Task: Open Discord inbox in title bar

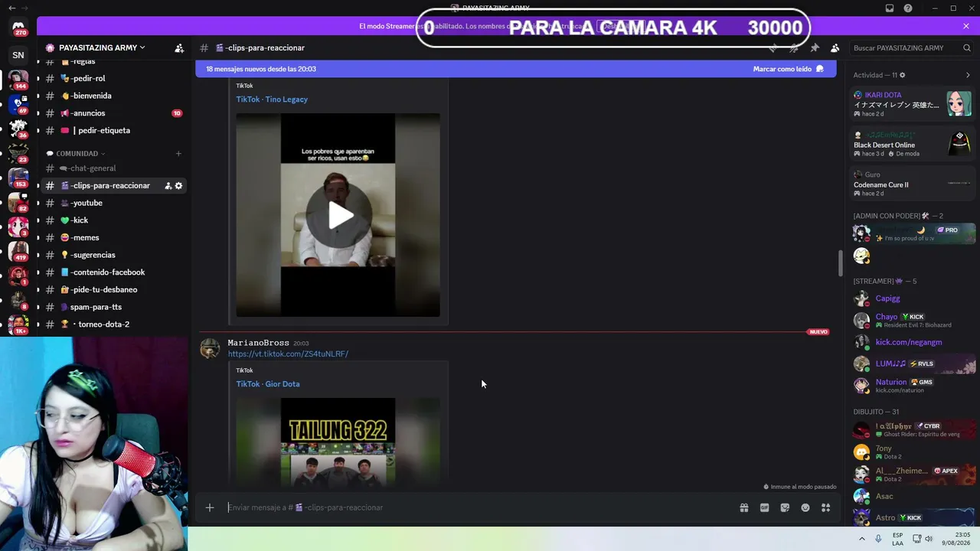Action: click(890, 8)
